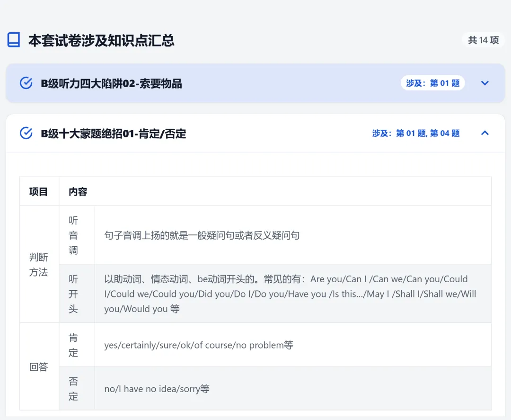The image size is (511, 420).
Task: Click the 回答 row label cell
Action: click(39, 367)
